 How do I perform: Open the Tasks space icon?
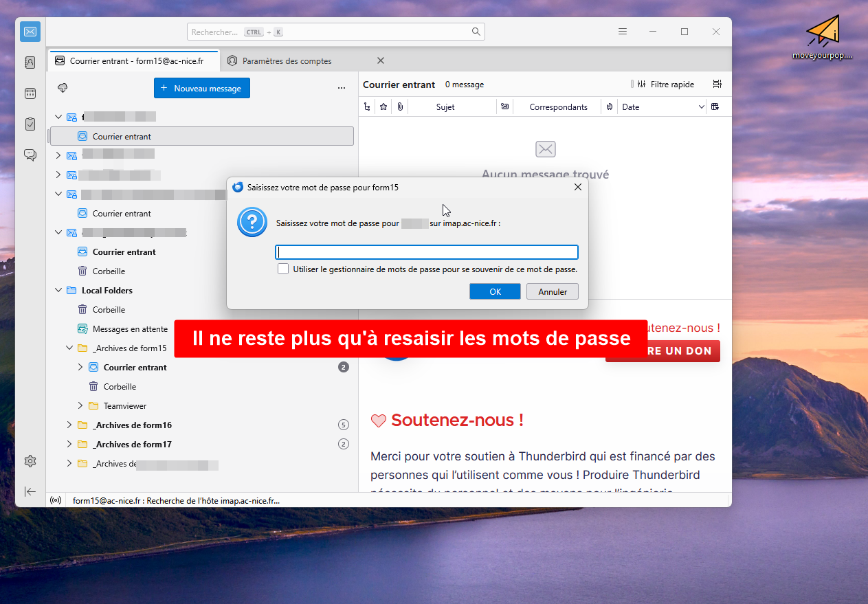click(x=30, y=124)
